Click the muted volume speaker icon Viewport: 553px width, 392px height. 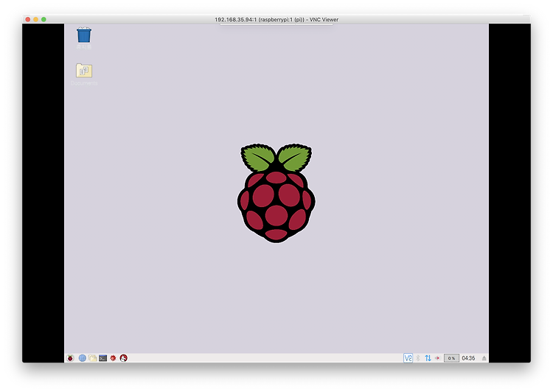tap(437, 358)
